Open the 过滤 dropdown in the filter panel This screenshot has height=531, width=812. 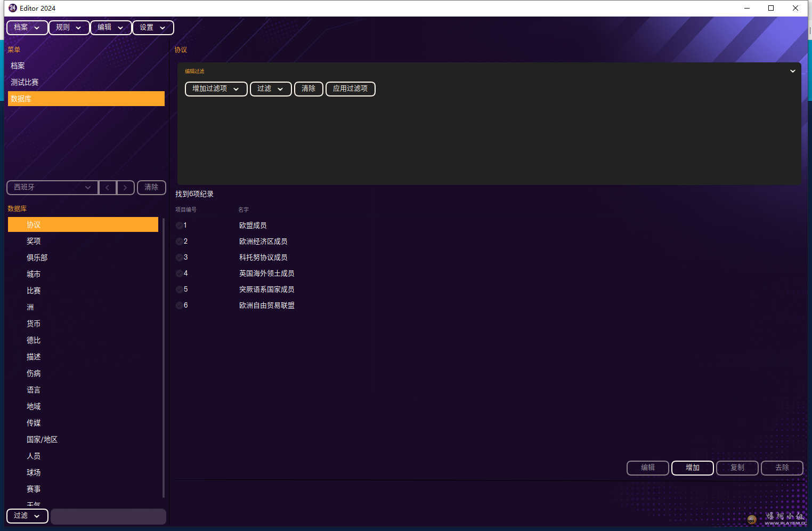coord(270,89)
